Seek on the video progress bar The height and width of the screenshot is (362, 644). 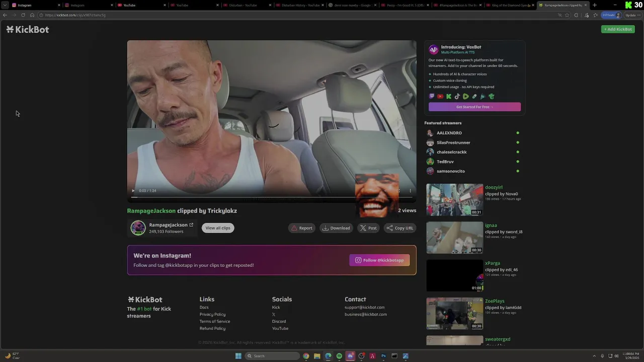[272, 197]
